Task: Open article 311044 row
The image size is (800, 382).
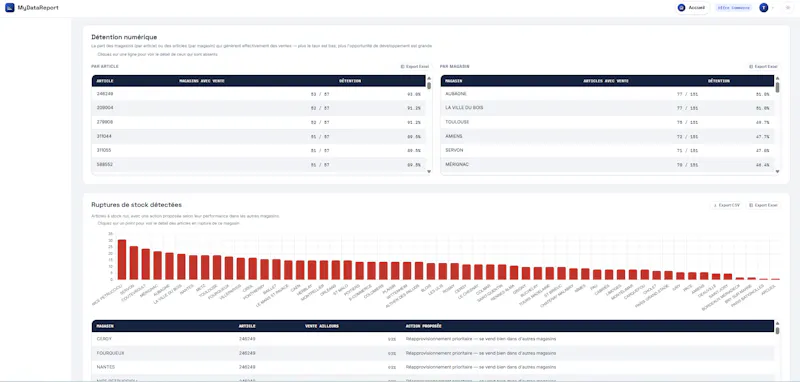Action: click(x=258, y=136)
